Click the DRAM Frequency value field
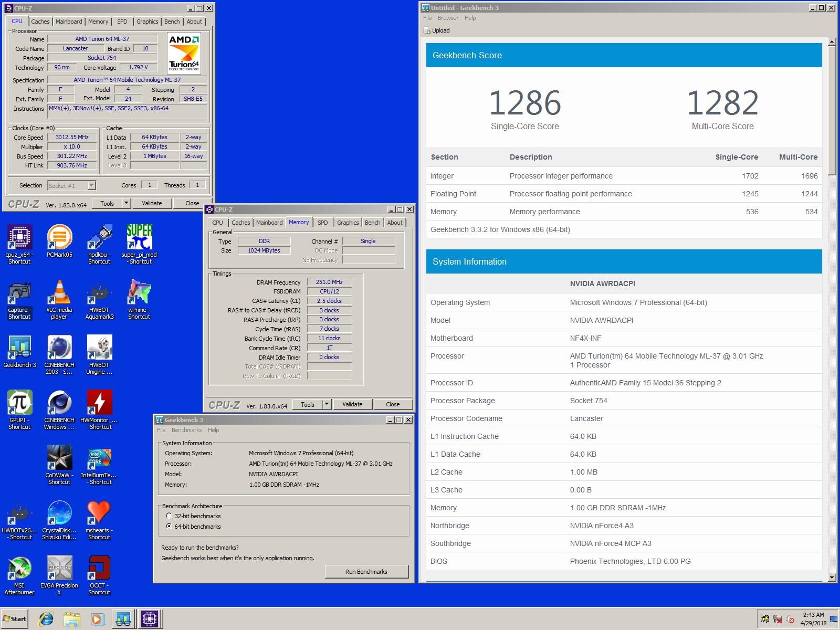The height and width of the screenshot is (630, 840). (329, 282)
